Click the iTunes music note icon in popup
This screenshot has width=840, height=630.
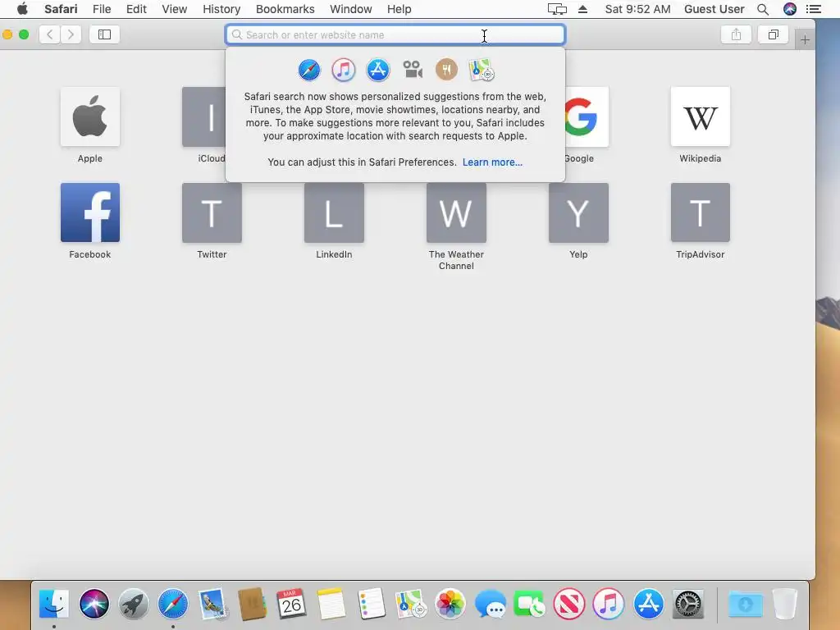(344, 71)
